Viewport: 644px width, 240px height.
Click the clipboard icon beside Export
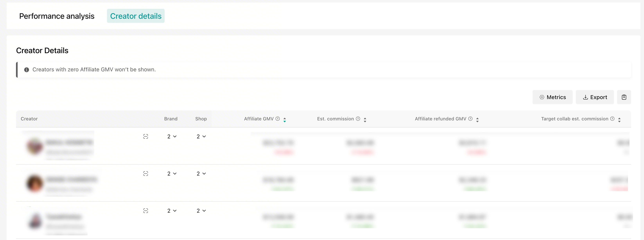coord(624,97)
